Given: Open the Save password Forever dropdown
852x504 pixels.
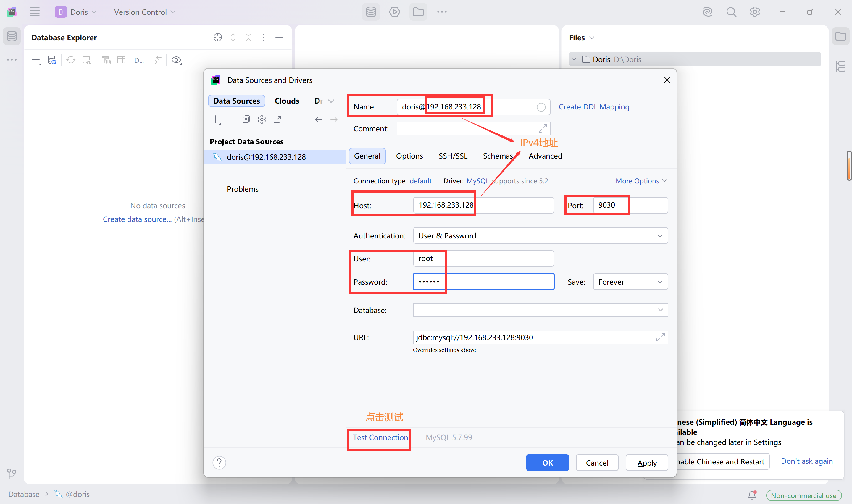Looking at the screenshot, I should coord(630,282).
